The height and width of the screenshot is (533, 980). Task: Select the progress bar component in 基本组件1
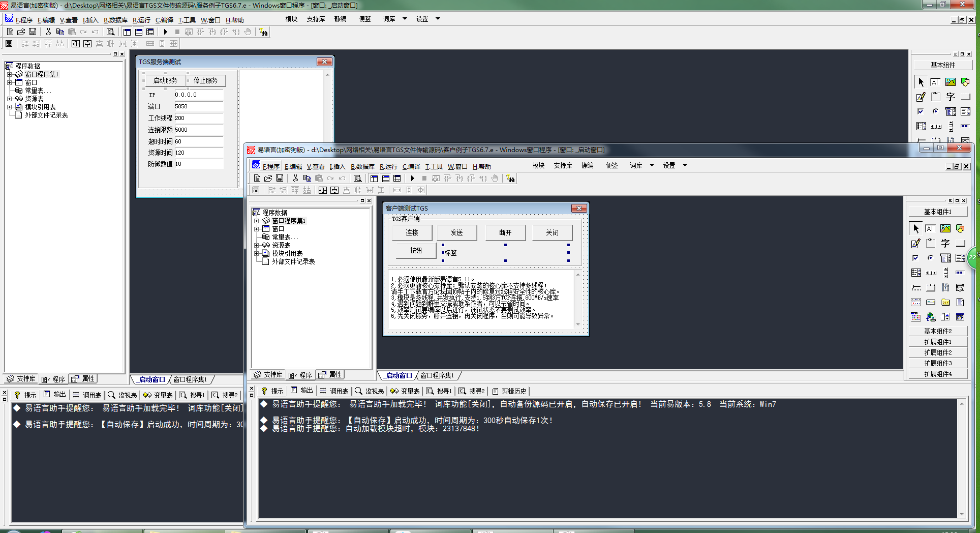coord(960,273)
